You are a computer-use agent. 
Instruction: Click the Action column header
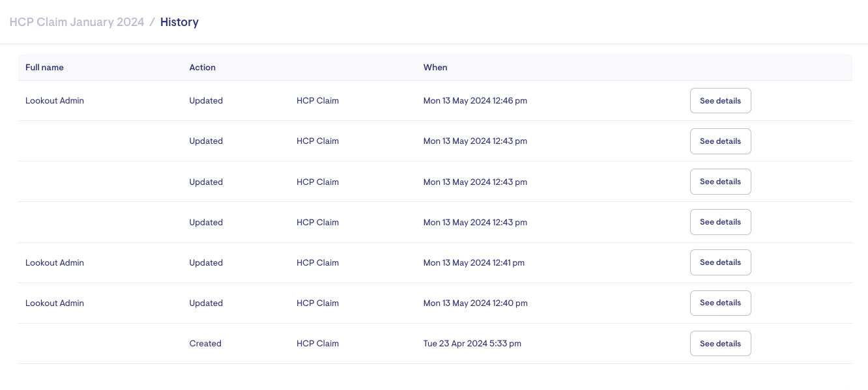(202, 67)
